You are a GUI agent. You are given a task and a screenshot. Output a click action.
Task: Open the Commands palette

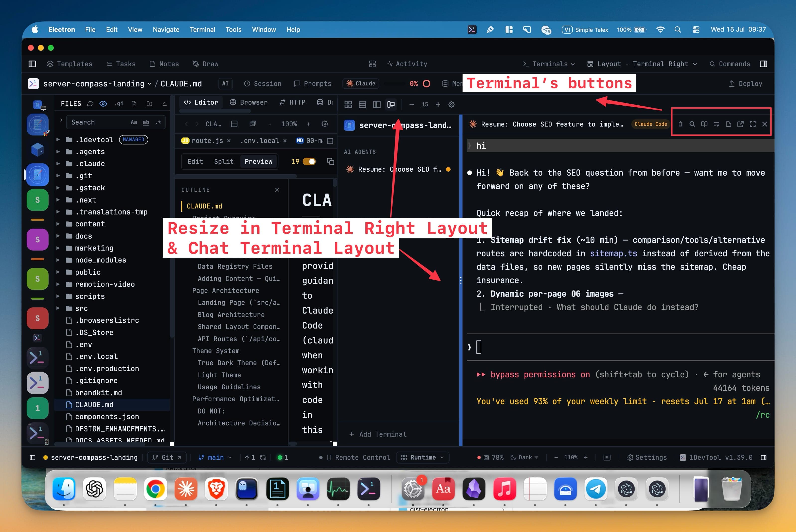[x=730, y=64]
